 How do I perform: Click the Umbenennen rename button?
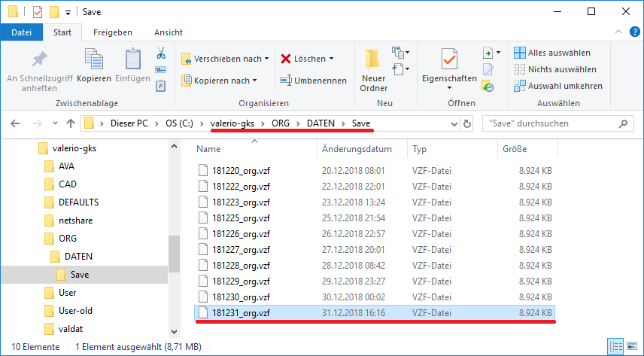tap(314, 81)
